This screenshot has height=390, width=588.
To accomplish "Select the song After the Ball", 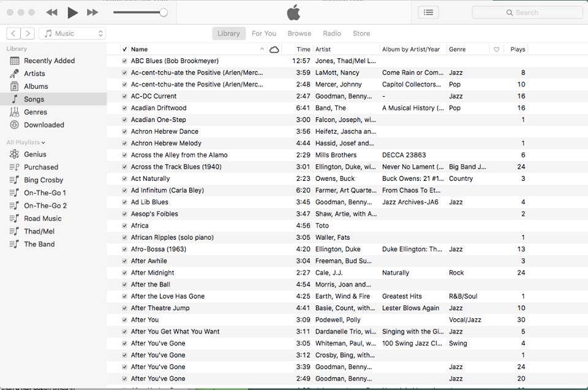I will coord(151,285).
